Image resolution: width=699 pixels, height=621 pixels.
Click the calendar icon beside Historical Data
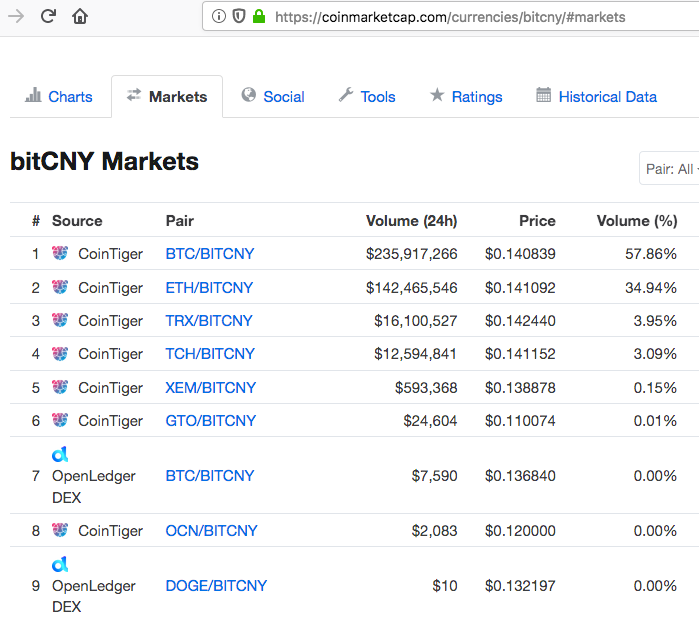click(x=543, y=95)
